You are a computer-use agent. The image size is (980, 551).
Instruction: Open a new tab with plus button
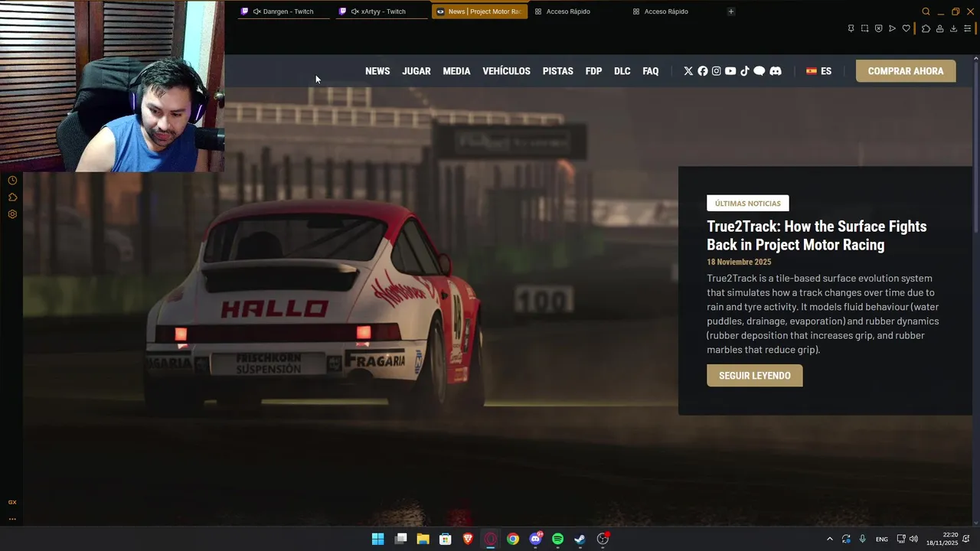(x=730, y=11)
